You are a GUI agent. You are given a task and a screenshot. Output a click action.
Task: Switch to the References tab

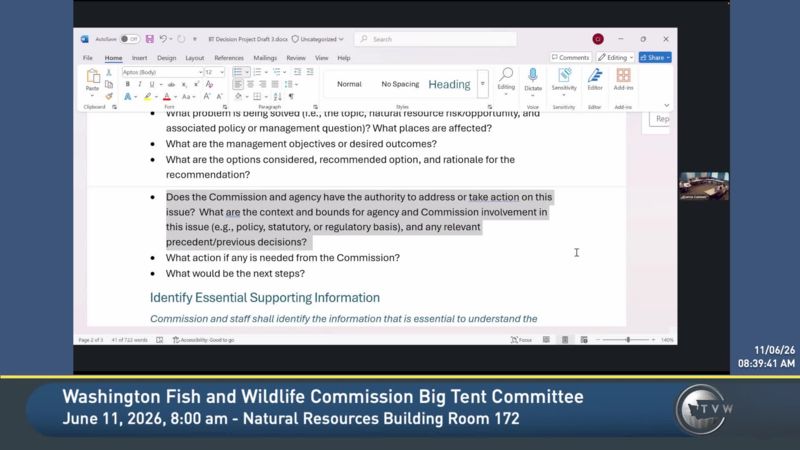(x=229, y=58)
